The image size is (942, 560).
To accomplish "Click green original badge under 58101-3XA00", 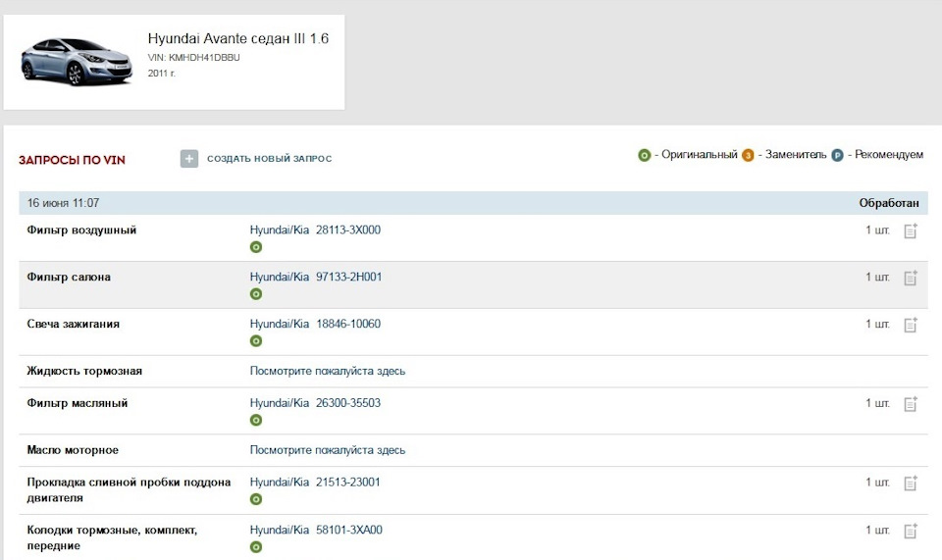I will [x=256, y=547].
